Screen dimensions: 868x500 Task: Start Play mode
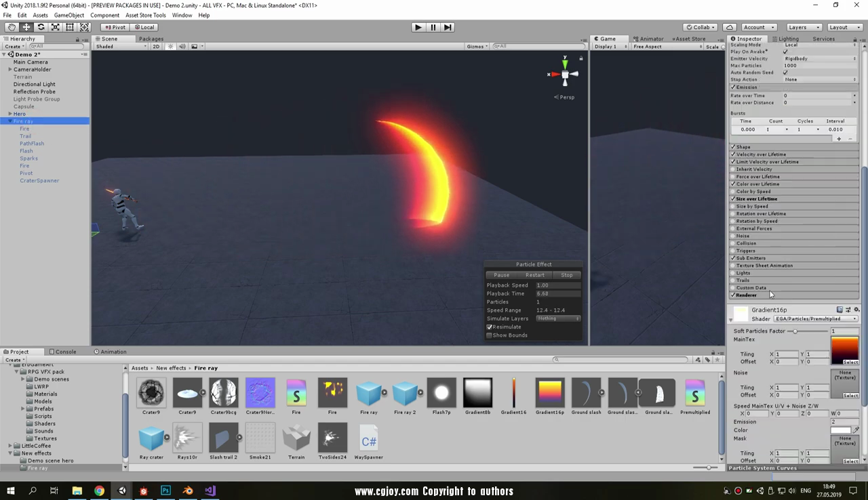[x=418, y=27]
